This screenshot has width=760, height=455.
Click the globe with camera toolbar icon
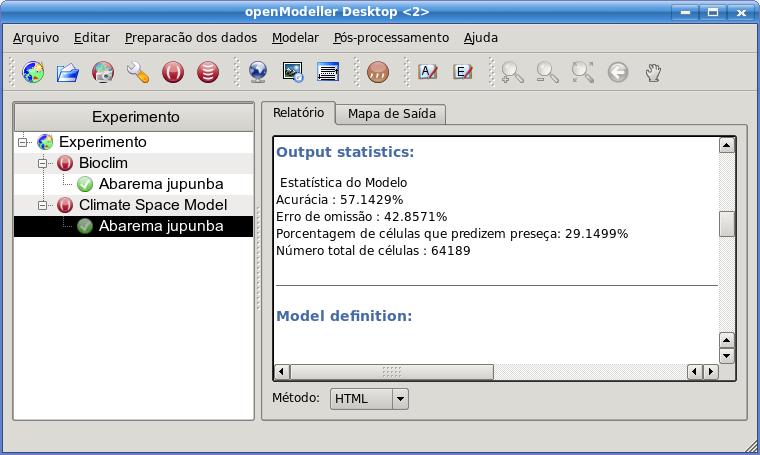103,72
